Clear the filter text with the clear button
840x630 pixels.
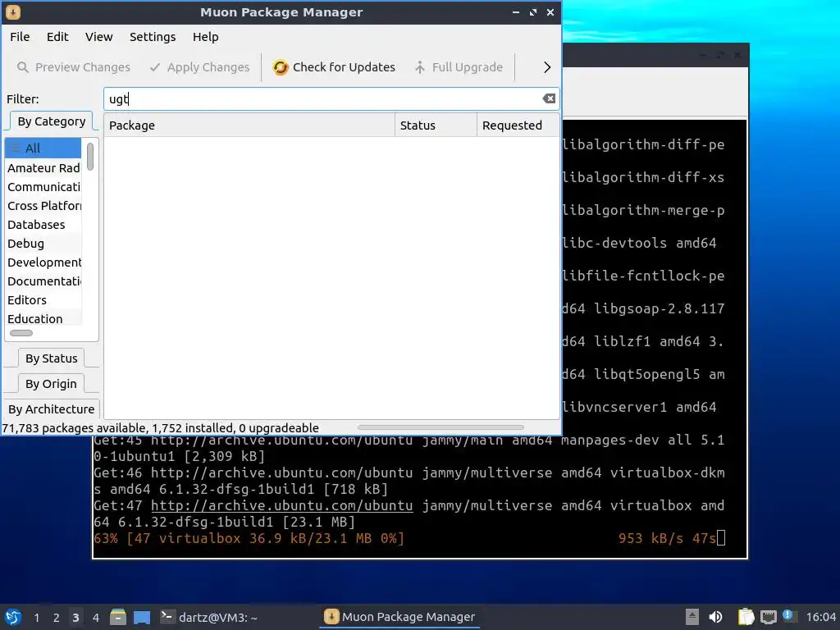tap(549, 98)
